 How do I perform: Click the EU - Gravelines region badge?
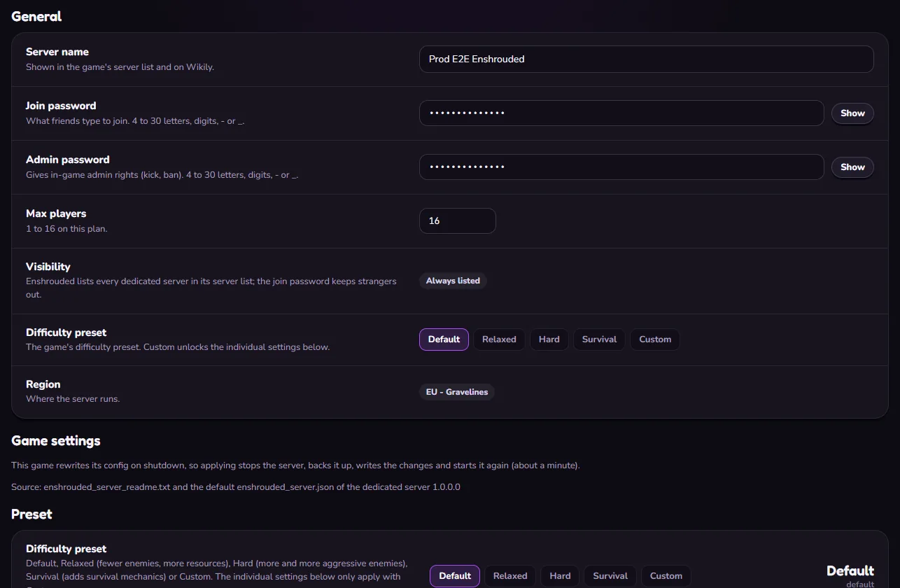coord(457,392)
